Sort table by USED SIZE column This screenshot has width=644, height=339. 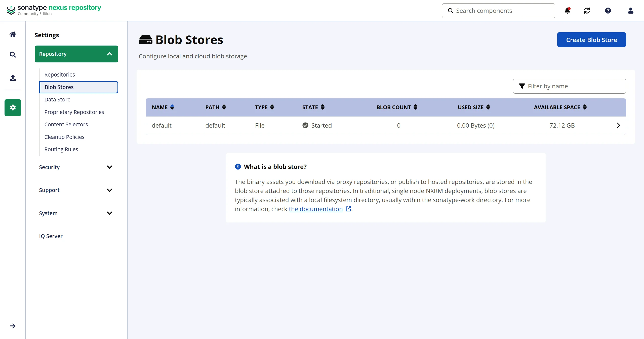tap(474, 107)
